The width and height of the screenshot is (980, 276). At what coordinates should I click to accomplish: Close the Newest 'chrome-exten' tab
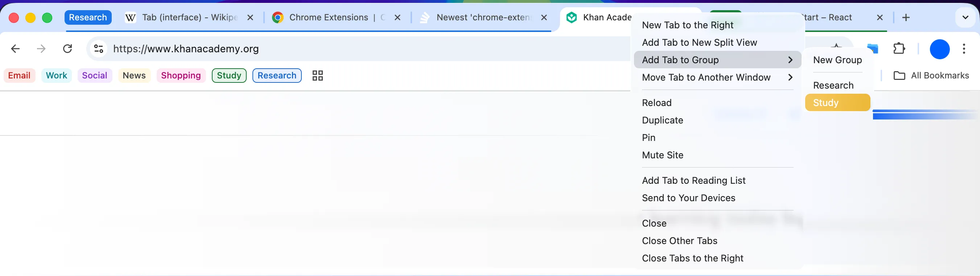click(544, 17)
